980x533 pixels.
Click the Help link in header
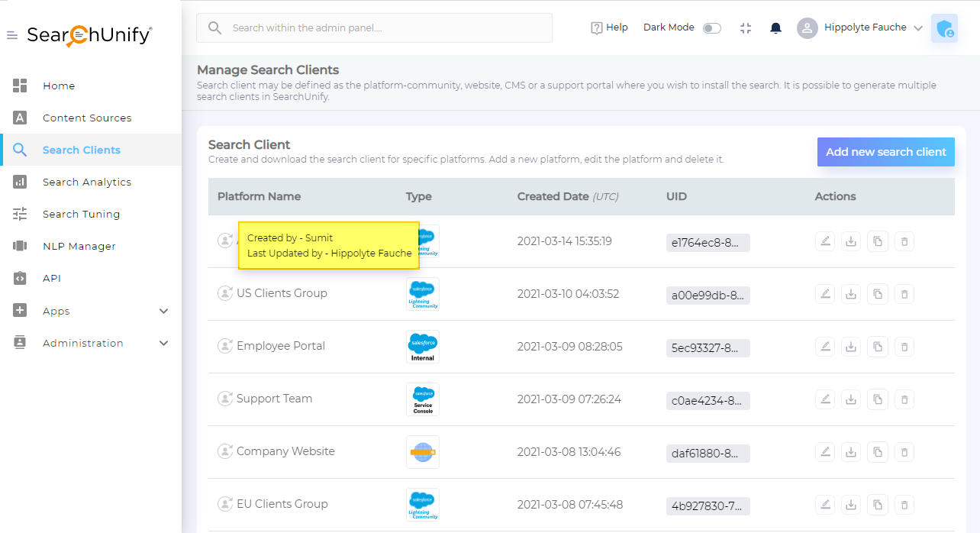[x=609, y=27]
